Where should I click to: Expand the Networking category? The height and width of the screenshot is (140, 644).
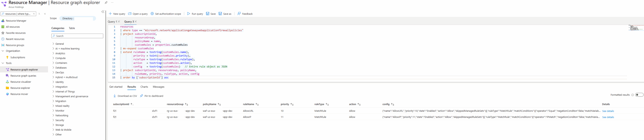pos(62,116)
